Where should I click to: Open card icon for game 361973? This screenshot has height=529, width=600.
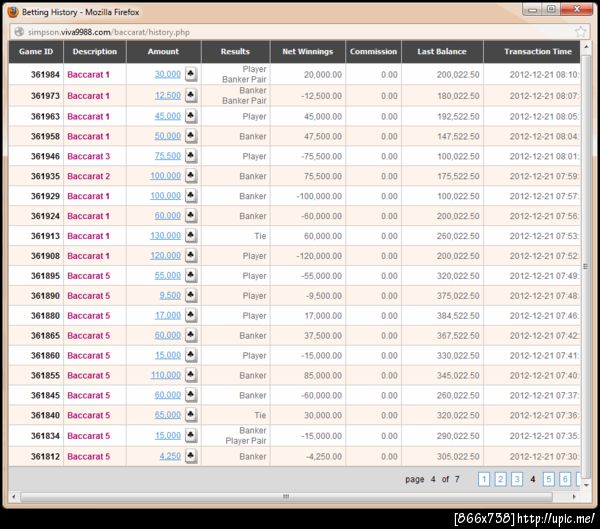(191, 95)
